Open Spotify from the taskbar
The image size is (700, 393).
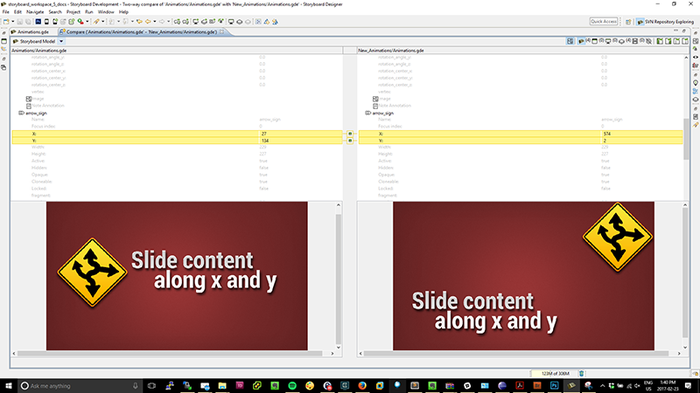pyautogui.click(x=292, y=385)
